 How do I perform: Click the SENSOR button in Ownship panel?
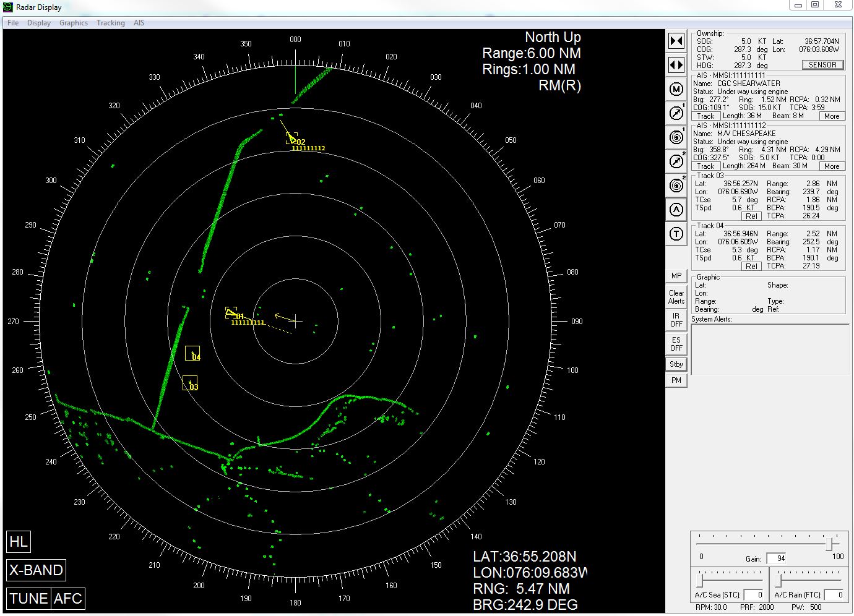(822, 65)
